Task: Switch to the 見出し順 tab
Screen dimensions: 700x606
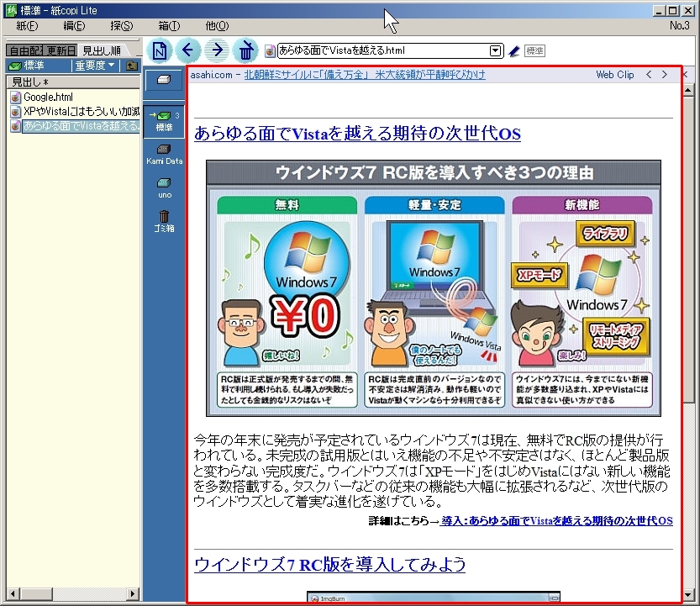Action: point(103,50)
